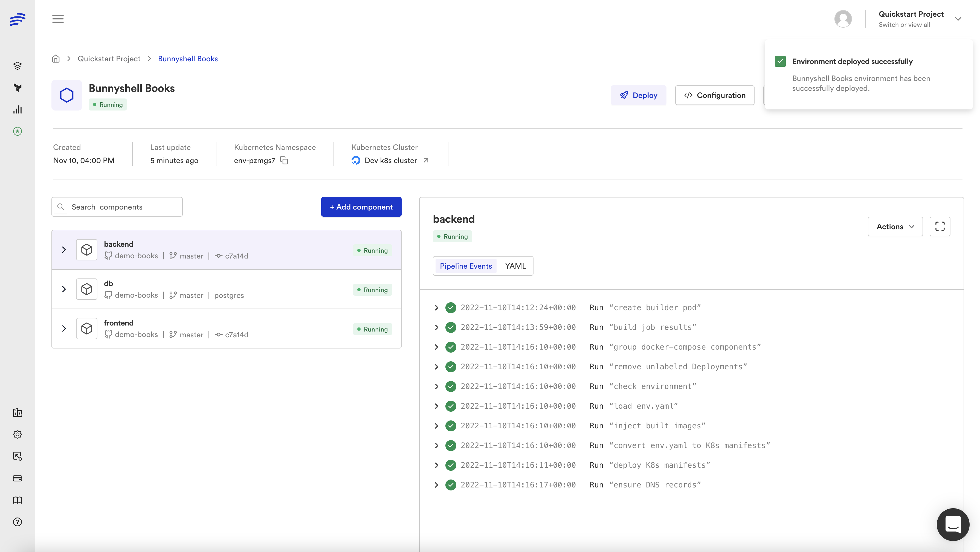Viewport: 980px width, 552px height.
Task: Open the help question mark icon
Action: click(x=18, y=522)
